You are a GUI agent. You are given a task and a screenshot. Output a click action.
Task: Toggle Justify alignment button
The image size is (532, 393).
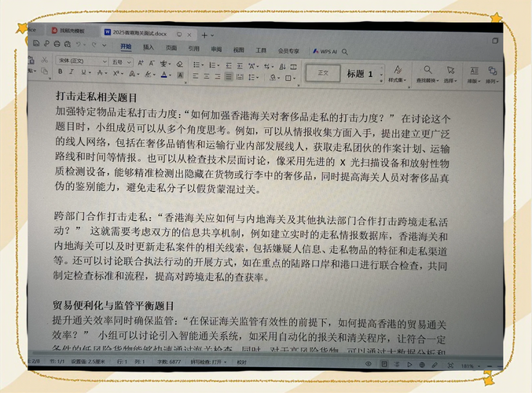[x=229, y=77]
